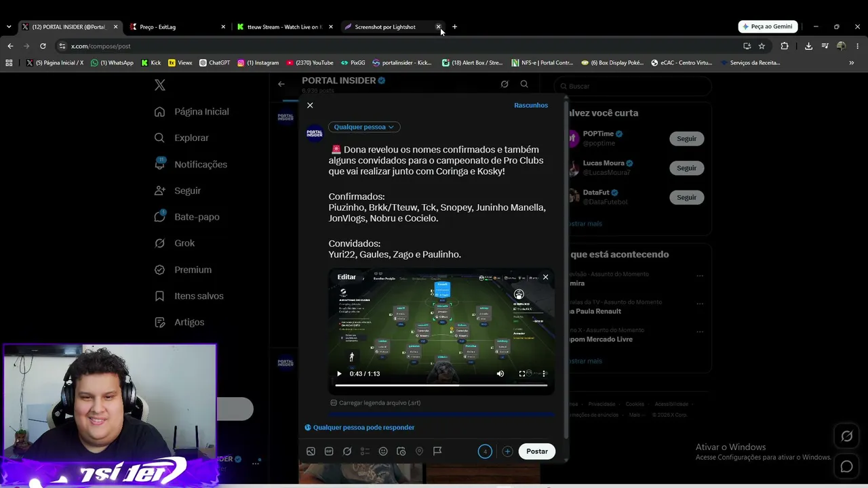Open Página Inicial in sidebar
The image size is (868, 488).
point(192,112)
